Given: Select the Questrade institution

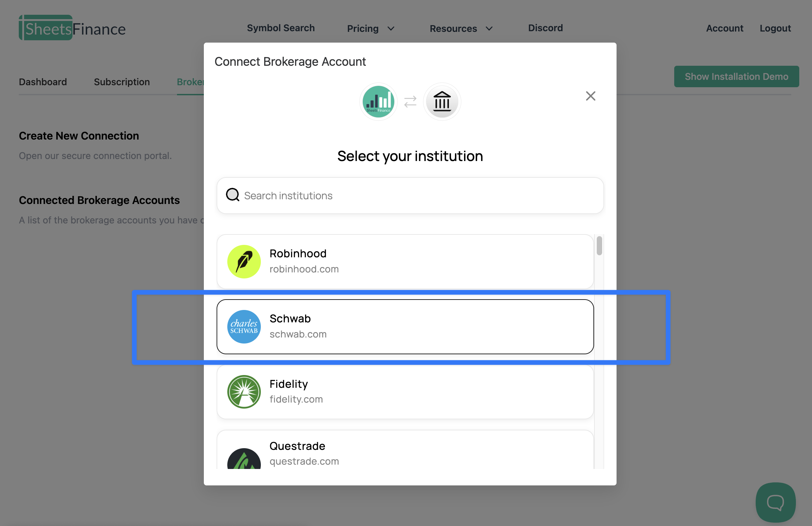Looking at the screenshot, I should (405, 450).
